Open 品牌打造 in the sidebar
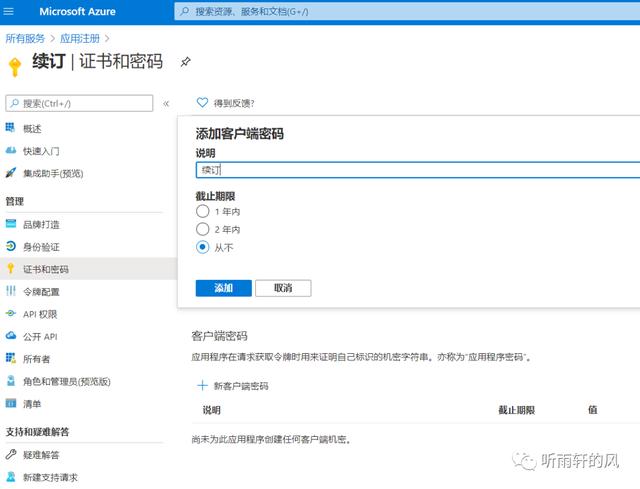The image size is (640, 489). tap(41, 224)
